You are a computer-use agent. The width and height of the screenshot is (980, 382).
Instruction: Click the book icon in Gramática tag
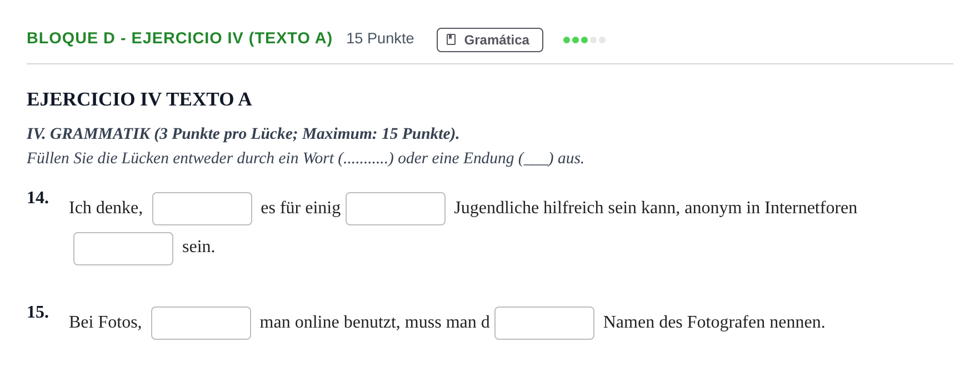[x=451, y=40]
